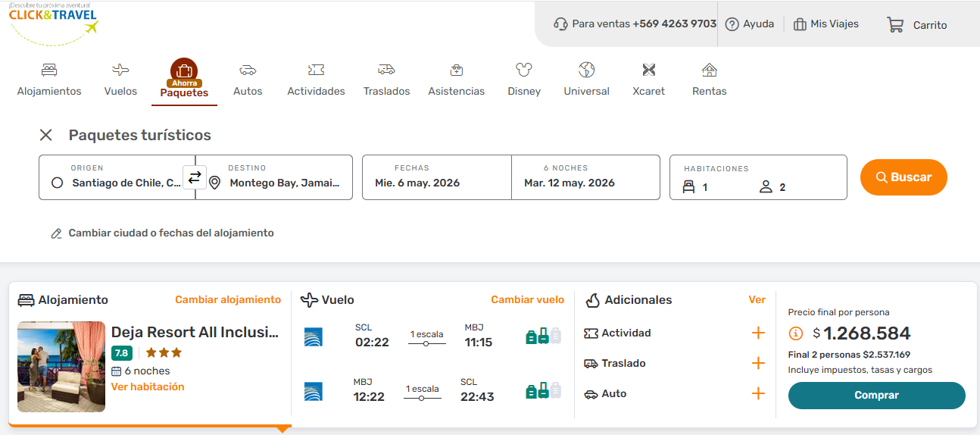This screenshot has height=435, width=980.
Task: Switch to the Alojamientos tab
Action: (49, 80)
